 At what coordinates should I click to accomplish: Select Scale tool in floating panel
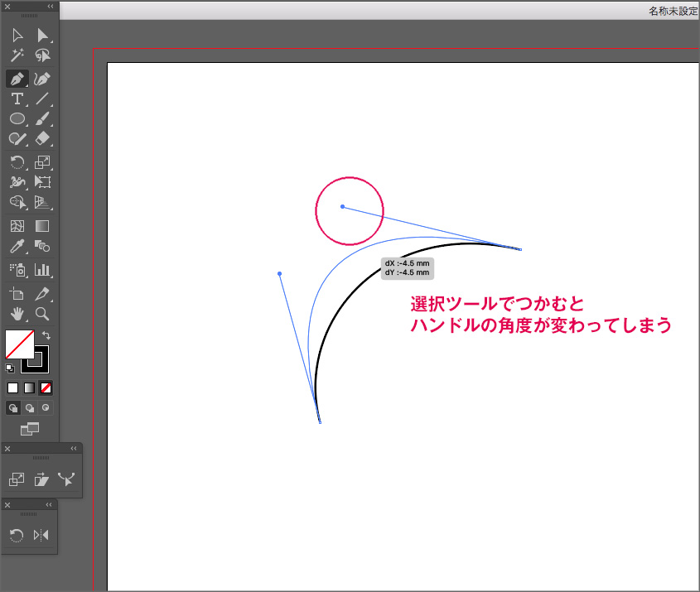click(x=17, y=479)
